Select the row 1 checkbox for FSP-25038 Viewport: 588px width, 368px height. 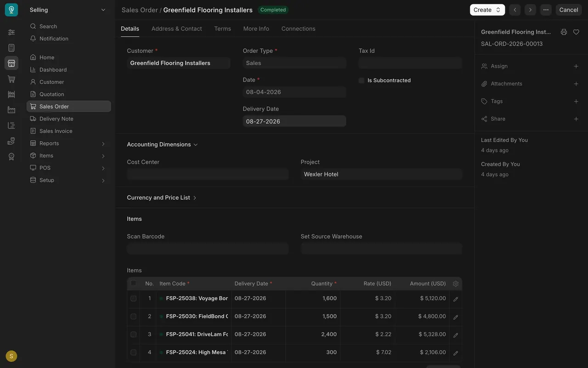pos(134,299)
